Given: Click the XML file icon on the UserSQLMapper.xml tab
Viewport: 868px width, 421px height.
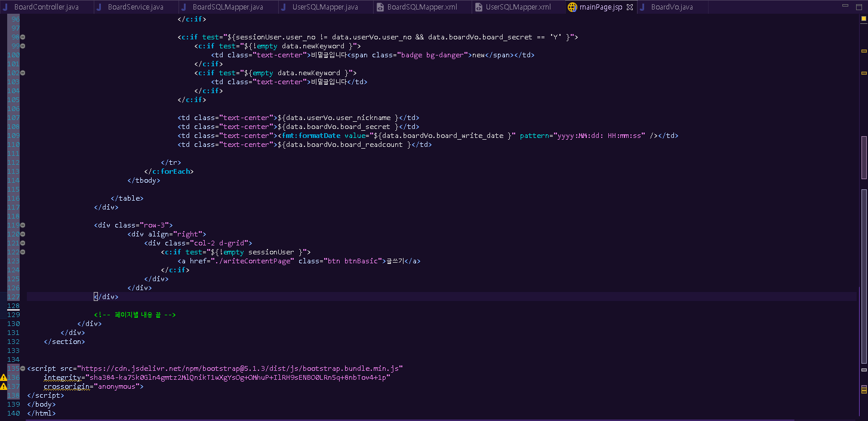Looking at the screenshot, I should [x=479, y=7].
